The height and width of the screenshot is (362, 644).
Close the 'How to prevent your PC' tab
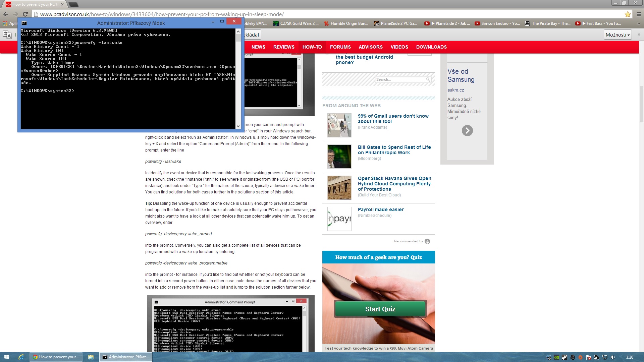[x=62, y=4]
